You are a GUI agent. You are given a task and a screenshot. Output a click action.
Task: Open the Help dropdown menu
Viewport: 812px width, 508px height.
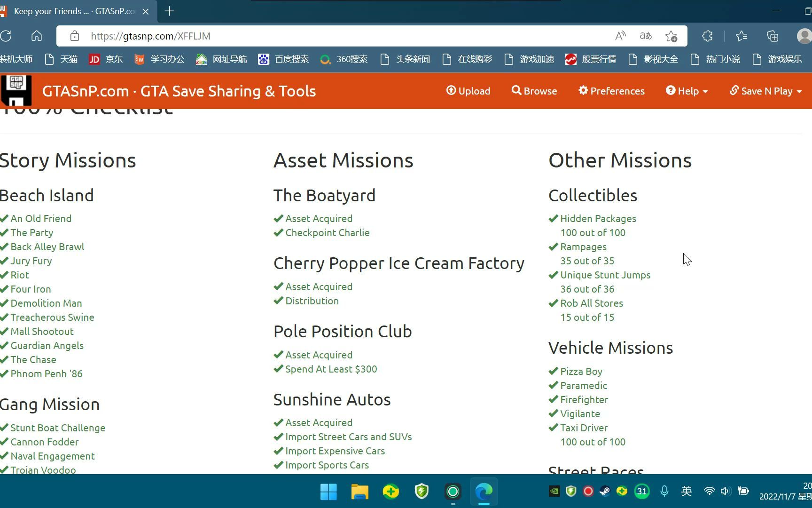(687, 91)
